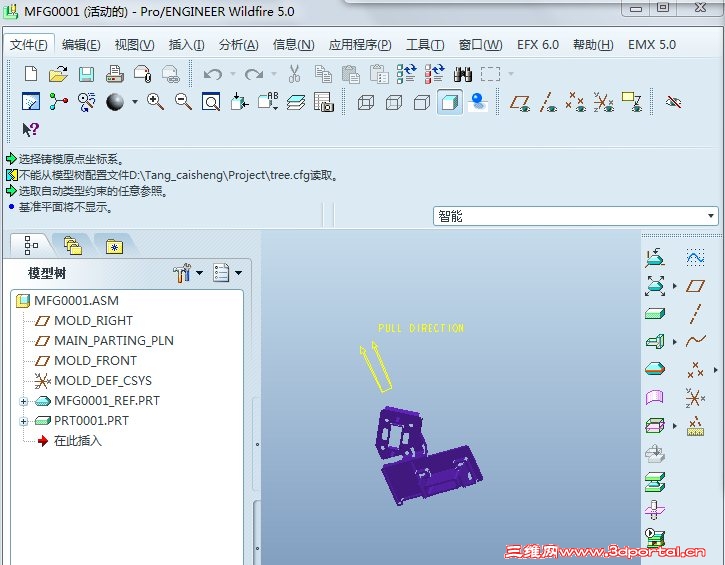Image resolution: width=725 pixels, height=565 pixels.
Task: Undo the last action
Action: coord(213,74)
